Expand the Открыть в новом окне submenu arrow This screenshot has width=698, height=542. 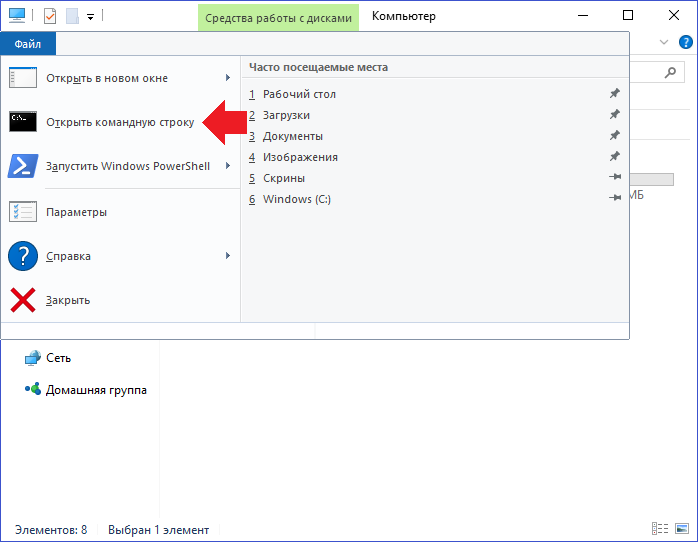(227, 78)
